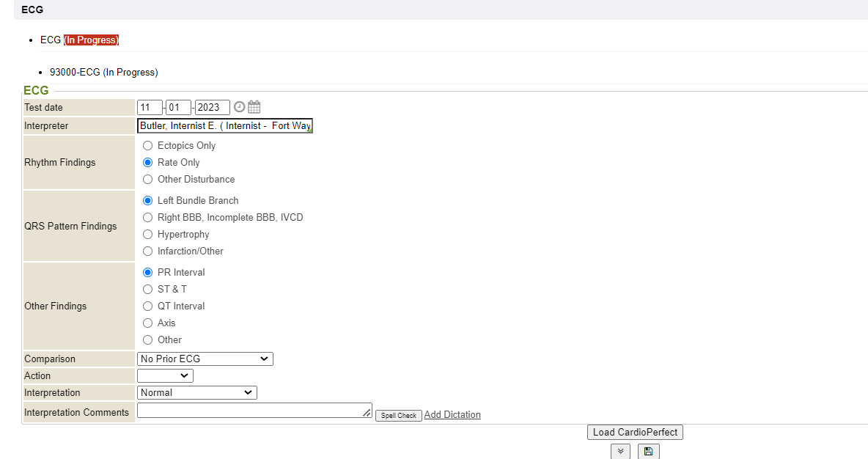
Task: Click the save disk icon button
Action: (648, 452)
